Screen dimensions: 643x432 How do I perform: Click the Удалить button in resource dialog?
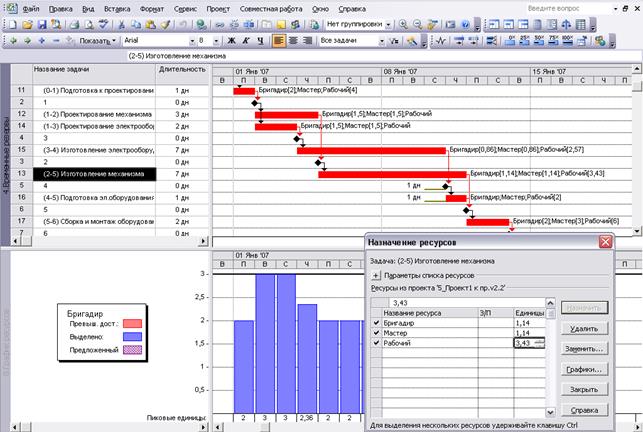[584, 329]
